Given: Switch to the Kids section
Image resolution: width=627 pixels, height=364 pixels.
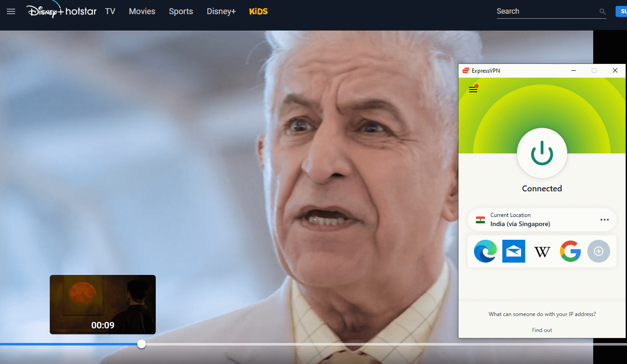Looking at the screenshot, I should click(258, 11).
